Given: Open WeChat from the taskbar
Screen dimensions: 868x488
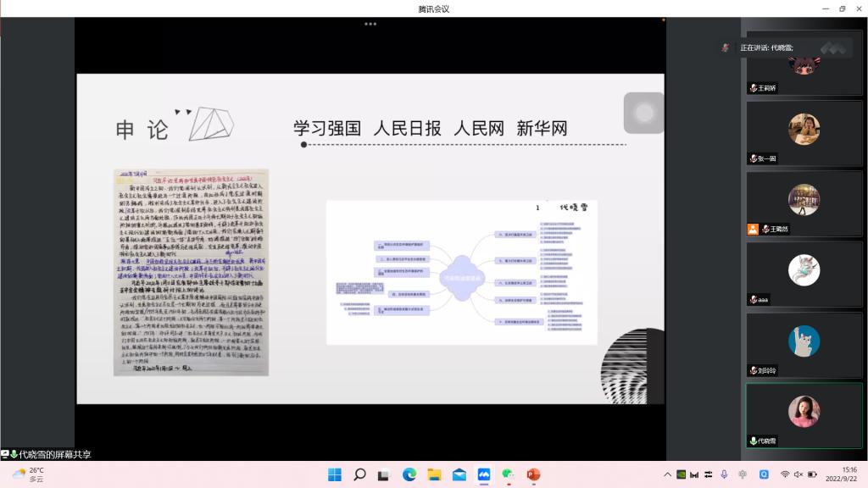Looking at the screenshot, I should 509,474.
